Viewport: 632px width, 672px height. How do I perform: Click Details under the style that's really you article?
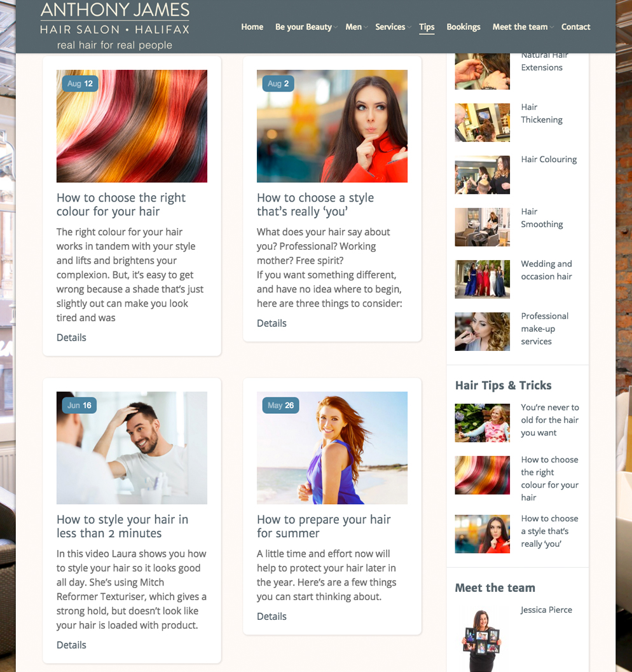click(x=271, y=324)
